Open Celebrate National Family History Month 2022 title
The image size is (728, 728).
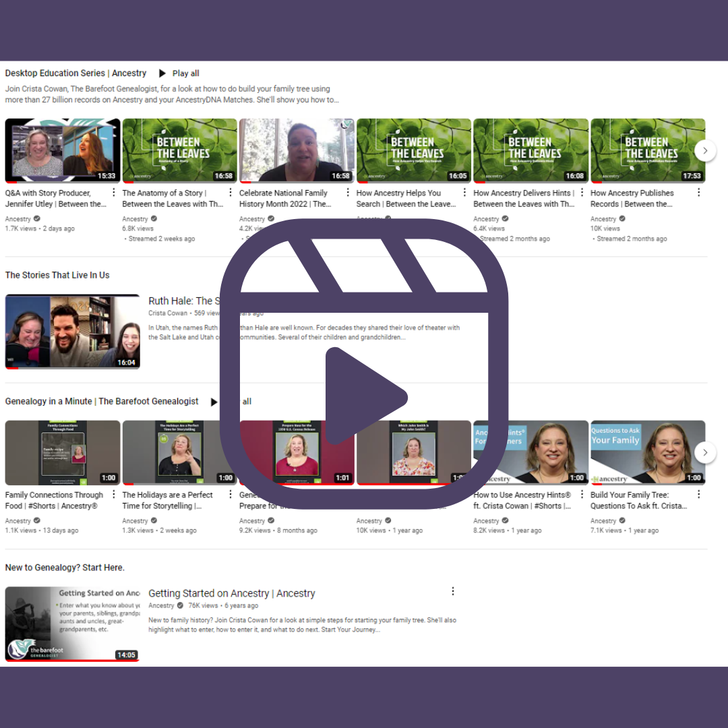click(x=285, y=198)
